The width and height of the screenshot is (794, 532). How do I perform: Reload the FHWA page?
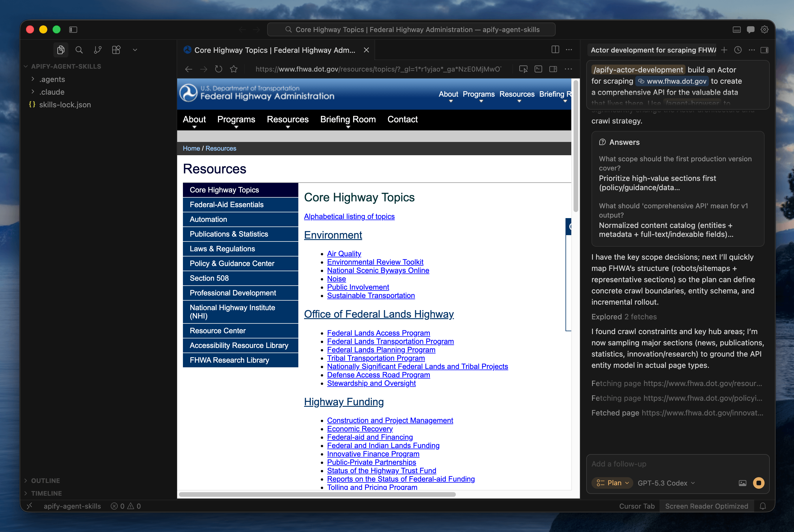(x=218, y=69)
